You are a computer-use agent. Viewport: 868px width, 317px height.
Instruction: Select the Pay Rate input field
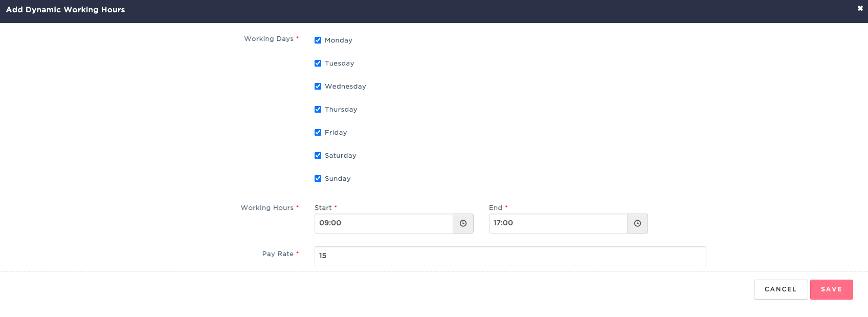510,256
